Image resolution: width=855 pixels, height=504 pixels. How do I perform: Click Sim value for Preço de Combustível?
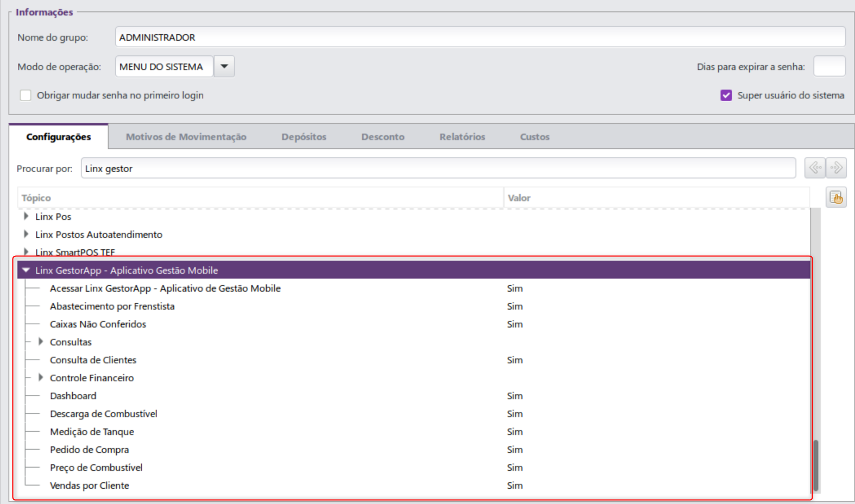pyautogui.click(x=515, y=467)
